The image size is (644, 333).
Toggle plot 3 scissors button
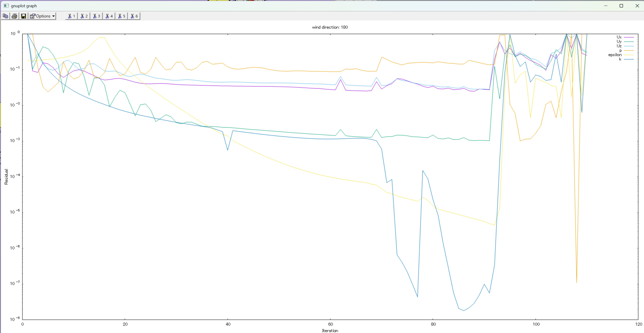pyautogui.click(x=97, y=16)
